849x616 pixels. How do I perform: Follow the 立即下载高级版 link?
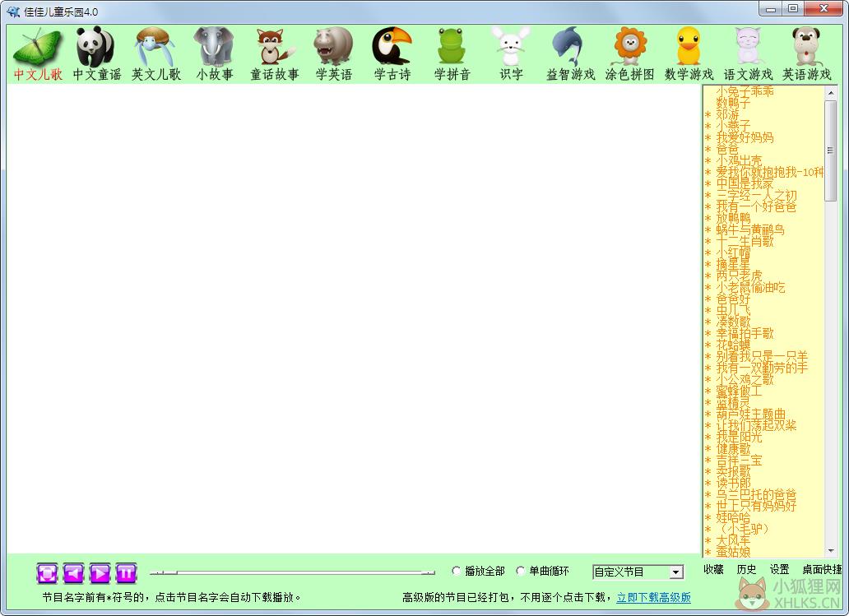click(653, 598)
